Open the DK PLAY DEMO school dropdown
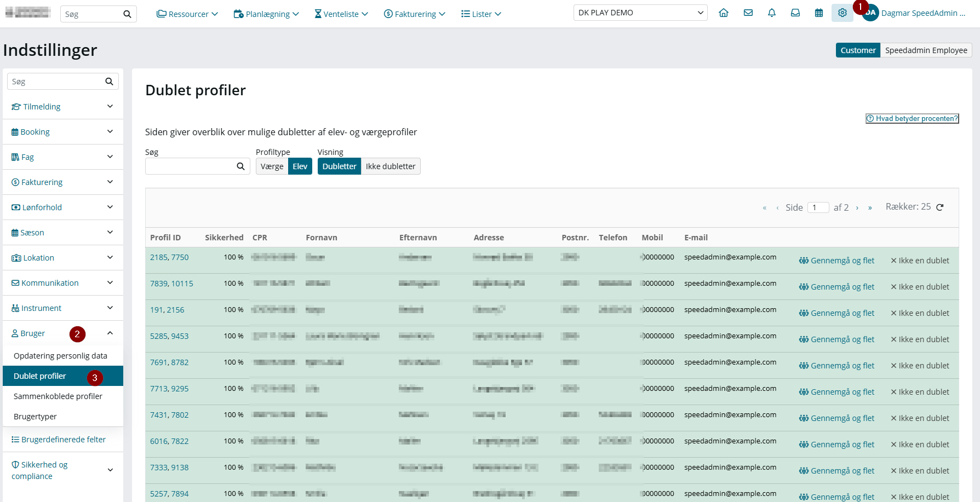The image size is (980, 502). pos(640,13)
